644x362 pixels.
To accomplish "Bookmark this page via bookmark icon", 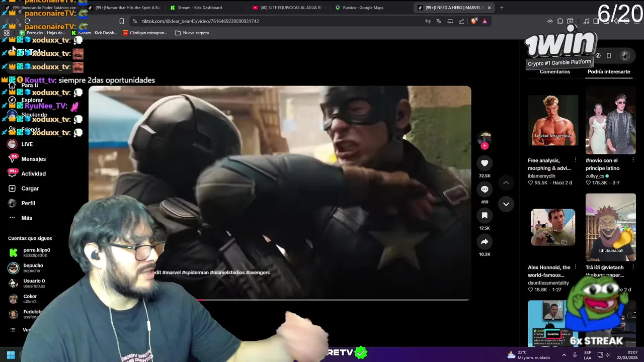I will pyautogui.click(x=122, y=21).
